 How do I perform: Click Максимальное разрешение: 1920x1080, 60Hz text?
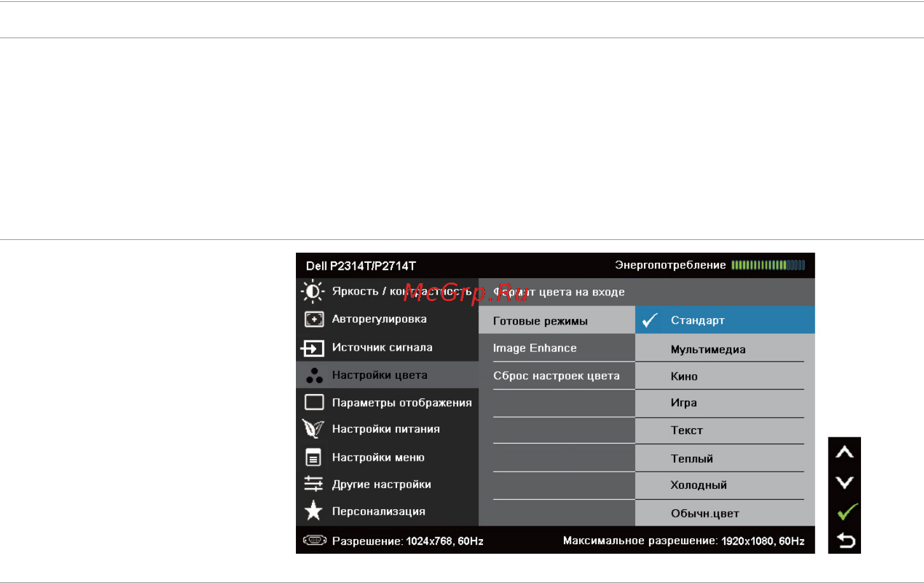point(683,540)
